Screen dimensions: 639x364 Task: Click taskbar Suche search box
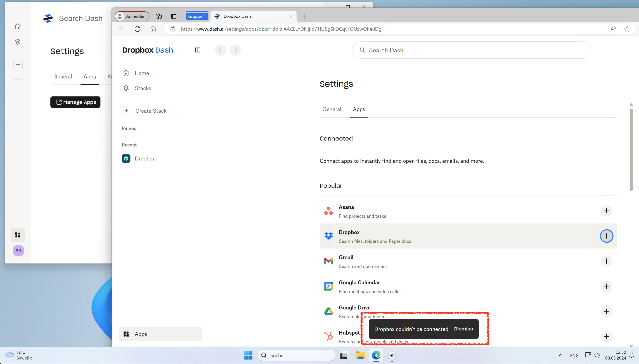coord(296,355)
